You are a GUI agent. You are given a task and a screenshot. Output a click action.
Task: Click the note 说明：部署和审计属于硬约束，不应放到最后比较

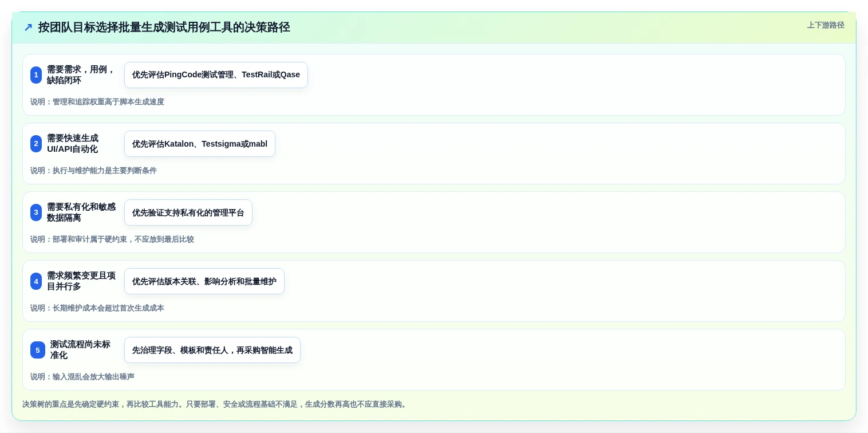tap(112, 239)
